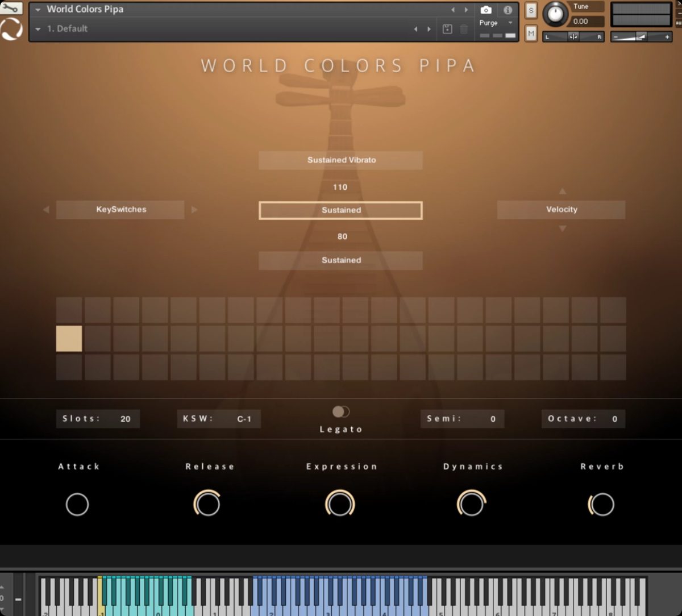Open the camera snapshot view icon
This screenshot has width=682, height=616.
point(486,10)
